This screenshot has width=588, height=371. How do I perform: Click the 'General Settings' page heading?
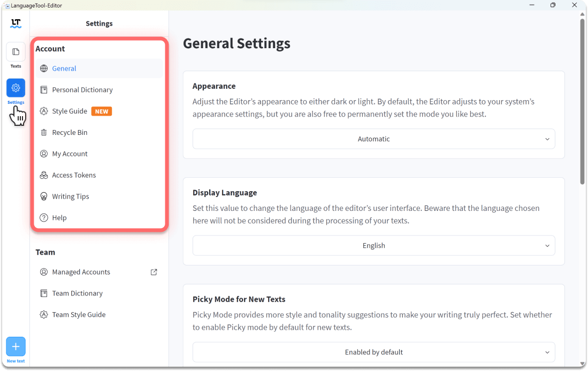coord(236,43)
